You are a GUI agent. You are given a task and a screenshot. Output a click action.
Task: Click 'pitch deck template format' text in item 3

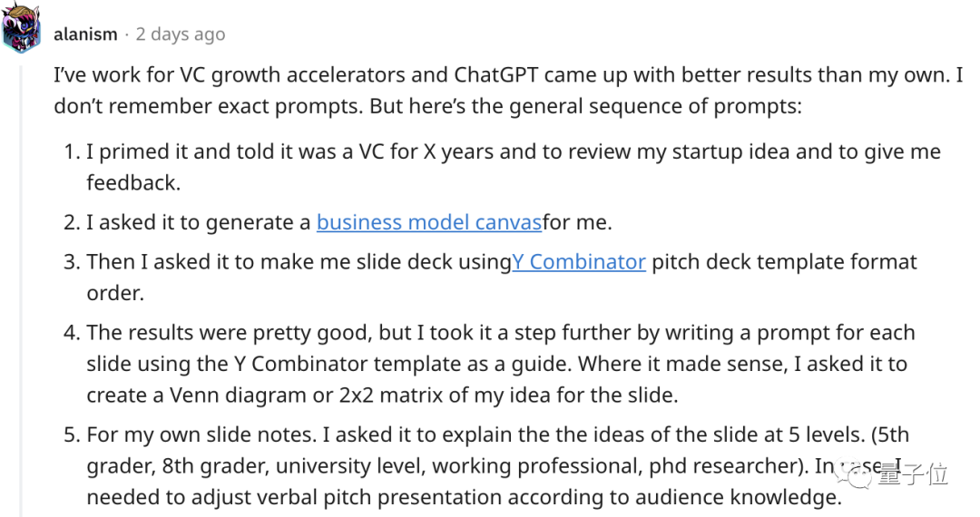[x=784, y=261]
